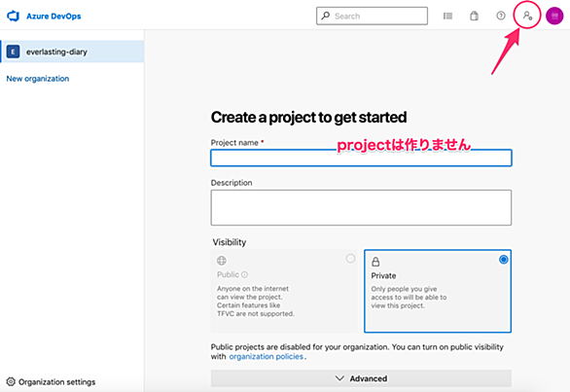Open the Help question mark icon
This screenshot has width=570, height=392.
click(501, 16)
